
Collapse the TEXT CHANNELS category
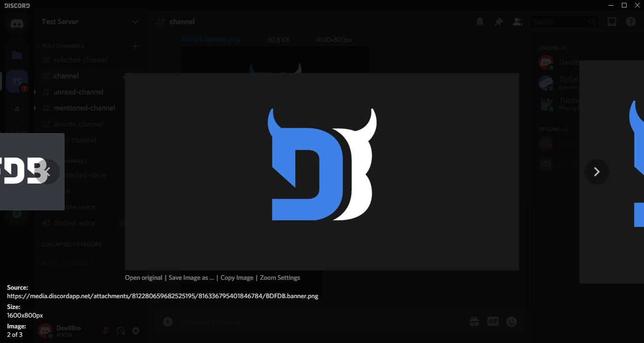click(x=62, y=46)
